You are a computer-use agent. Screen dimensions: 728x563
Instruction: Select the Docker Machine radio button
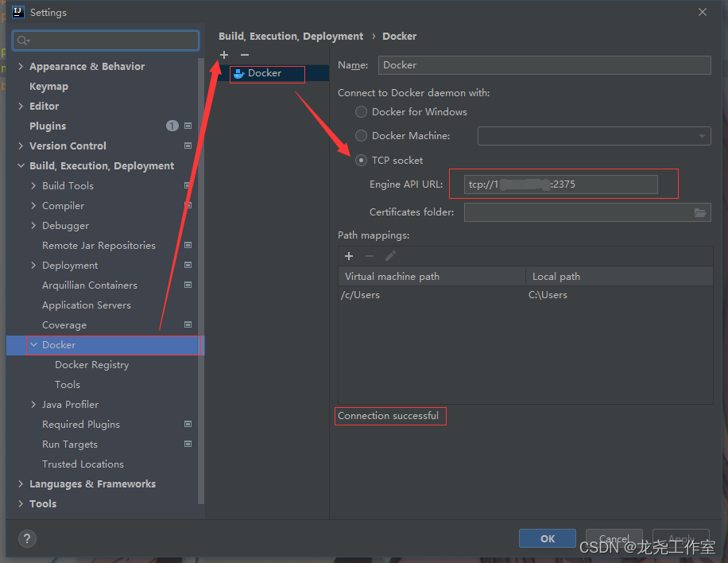point(361,136)
